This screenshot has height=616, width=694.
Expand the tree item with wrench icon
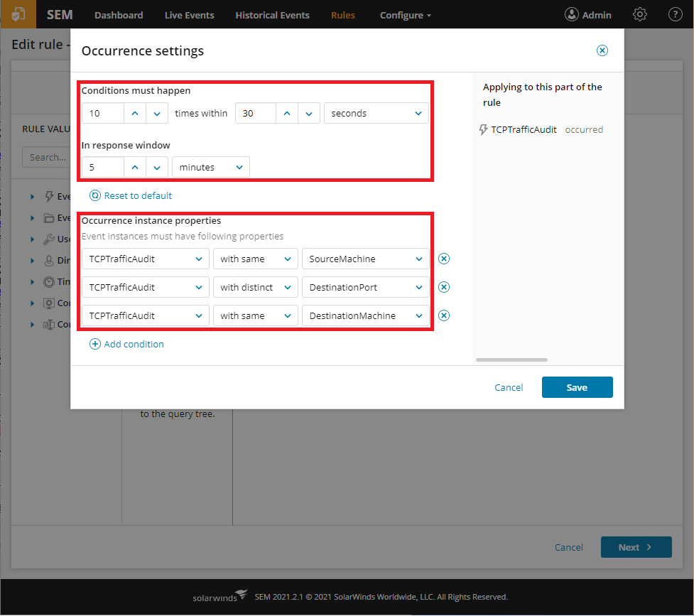click(32, 239)
